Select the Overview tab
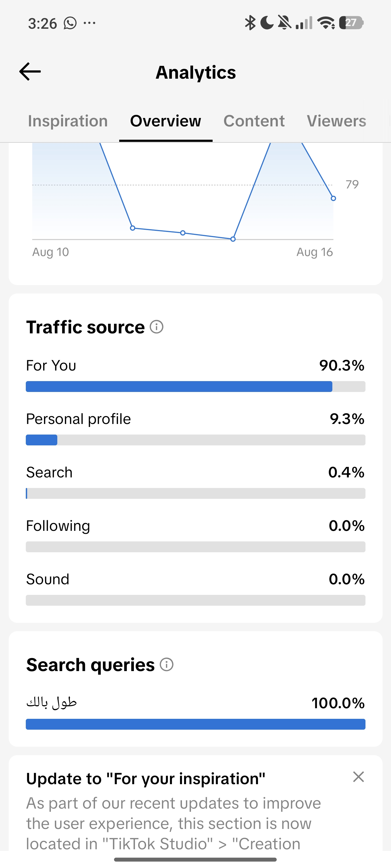 click(166, 121)
